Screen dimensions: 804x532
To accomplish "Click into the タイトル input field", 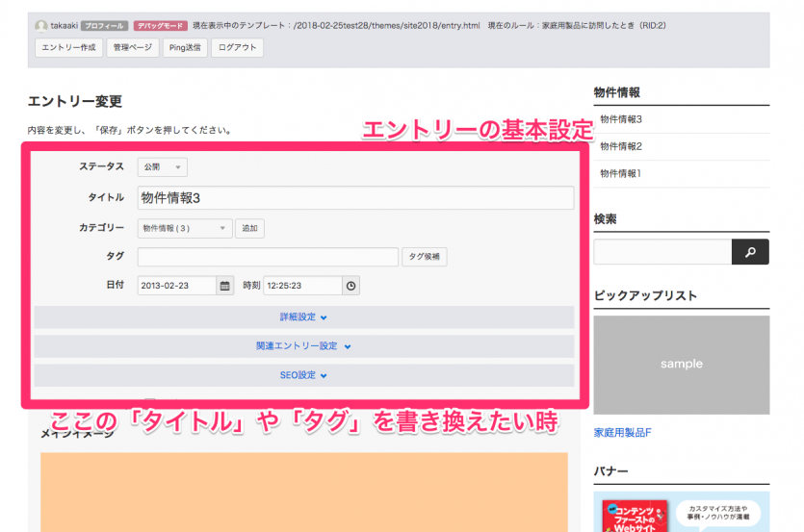I will click(355, 198).
